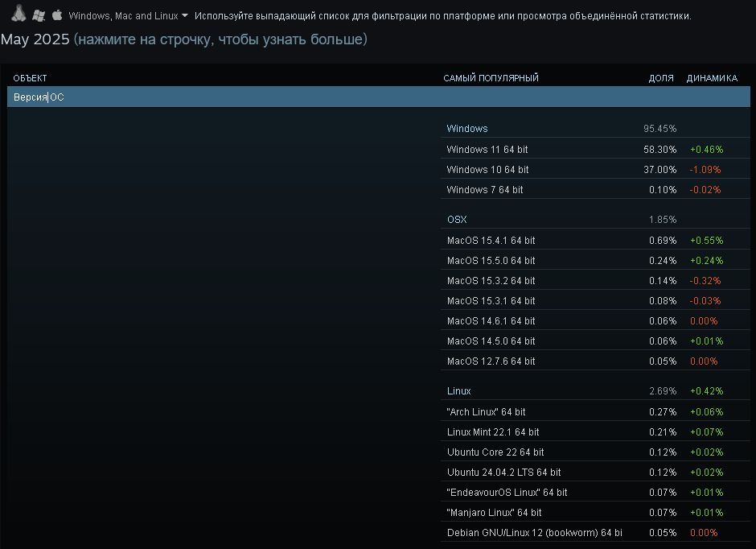The height and width of the screenshot is (549, 756).
Task: Click the -1.09% change value
Action: 705,169
